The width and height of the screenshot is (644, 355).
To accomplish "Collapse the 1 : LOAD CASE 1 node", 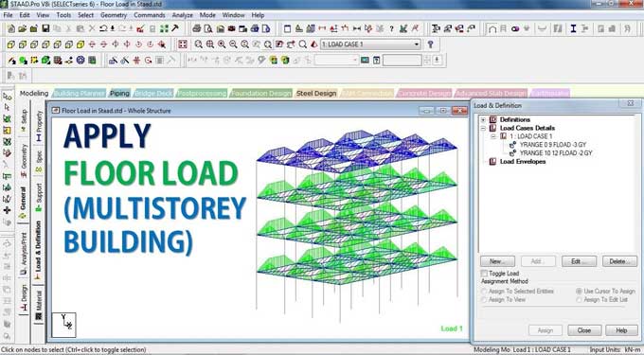I will point(493,136).
